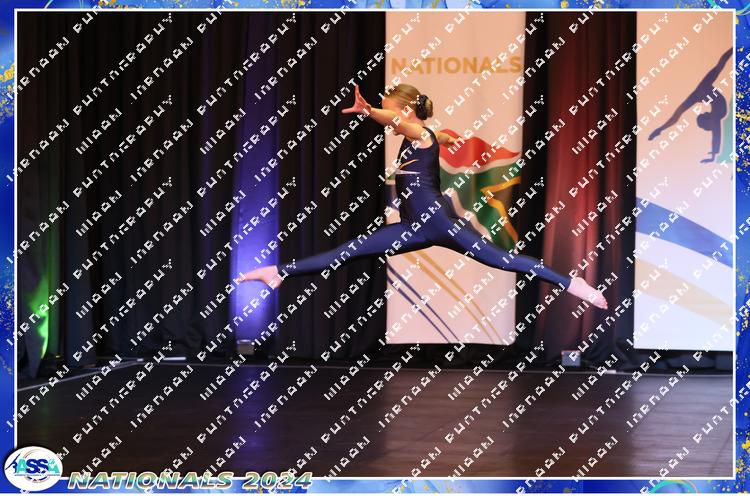Select the "NATIONALS 2024" caption text

[x=190, y=480]
